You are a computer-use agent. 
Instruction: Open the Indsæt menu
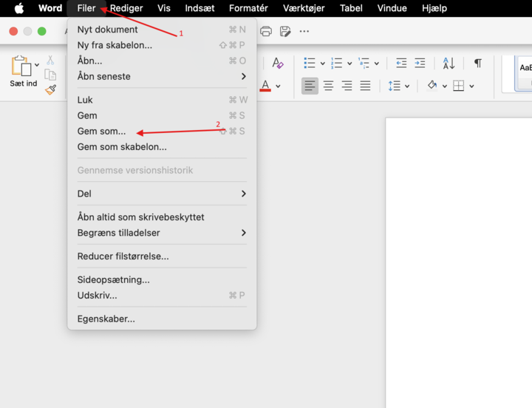(198, 8)
